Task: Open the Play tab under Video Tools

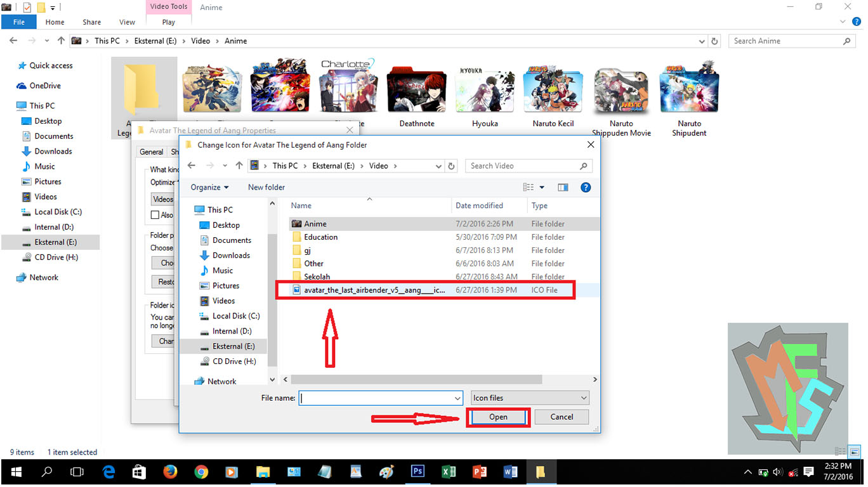Action: (169, 22)
